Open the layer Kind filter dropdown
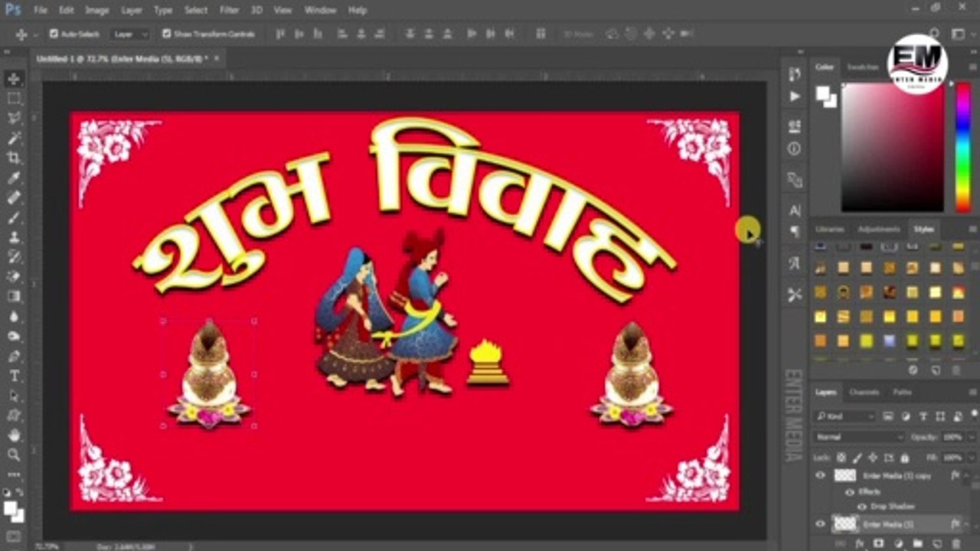Screen dimensions: 980x551 pyautogui.click(x=845, y=416)
